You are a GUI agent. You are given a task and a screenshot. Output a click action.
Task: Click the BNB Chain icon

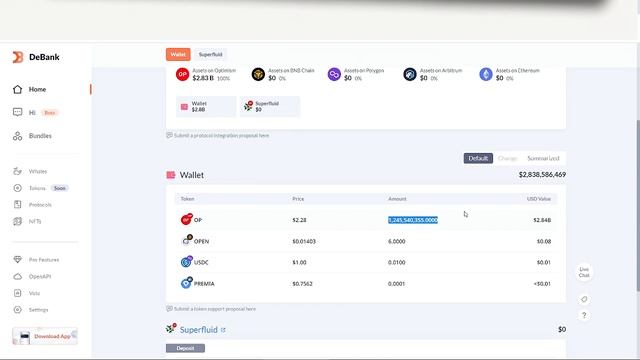pyautogui.click(x=258, y=74)
